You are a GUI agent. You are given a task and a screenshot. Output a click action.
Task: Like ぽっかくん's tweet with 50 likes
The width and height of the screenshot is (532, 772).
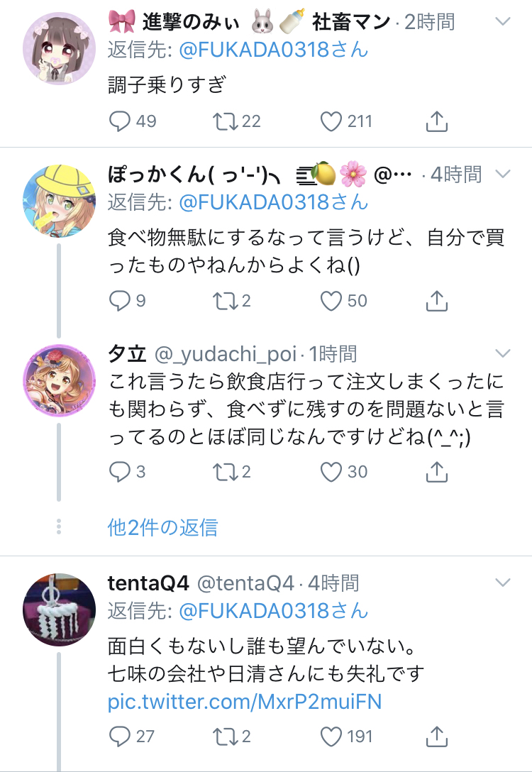(x=331, y=301)
